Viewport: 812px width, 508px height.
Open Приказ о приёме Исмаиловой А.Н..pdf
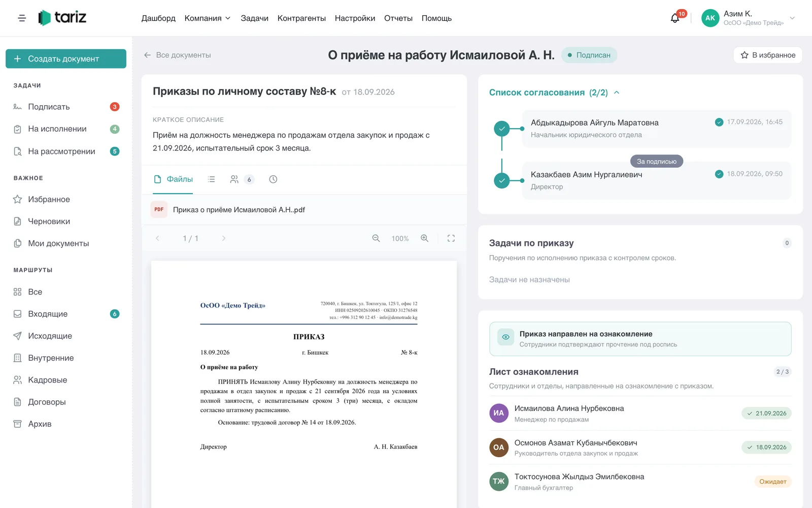239,209
